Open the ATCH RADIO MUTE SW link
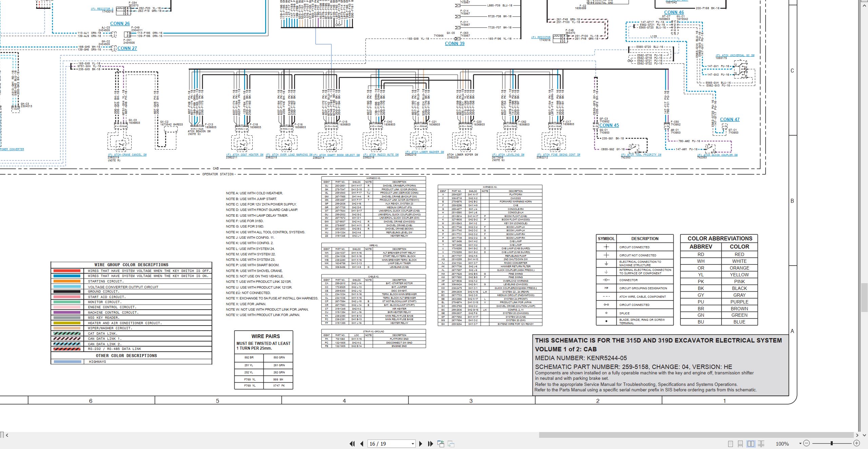 pos(381,155)
